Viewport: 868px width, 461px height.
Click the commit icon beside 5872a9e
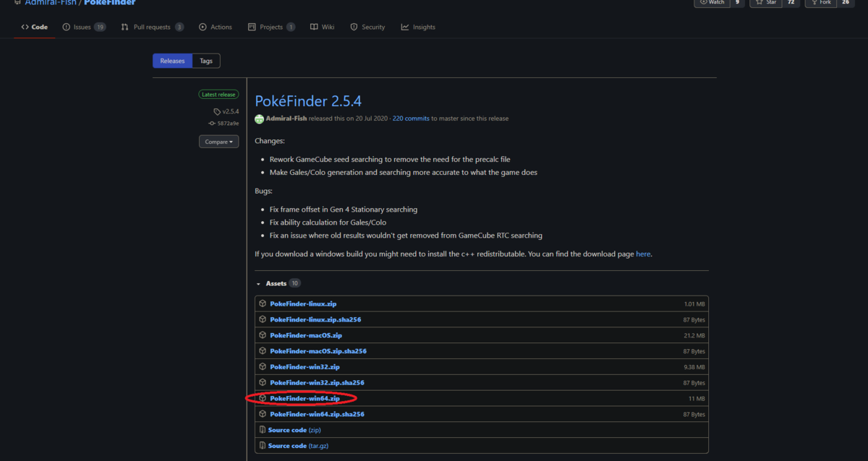click(212, 124)
